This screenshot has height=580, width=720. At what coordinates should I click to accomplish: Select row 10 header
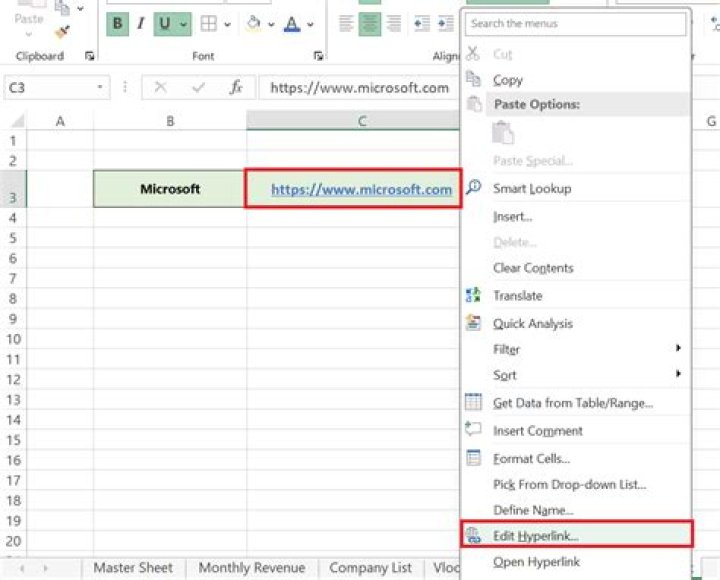click(x=13, y=339)
